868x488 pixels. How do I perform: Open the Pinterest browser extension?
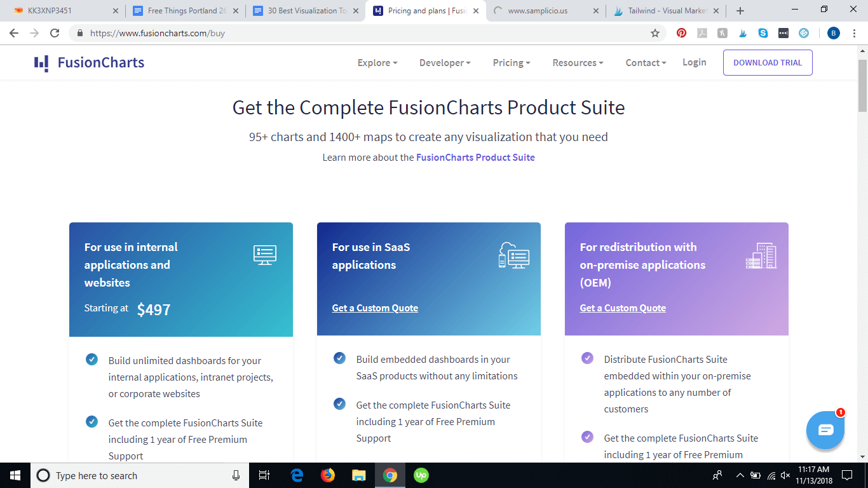(681, 32)
